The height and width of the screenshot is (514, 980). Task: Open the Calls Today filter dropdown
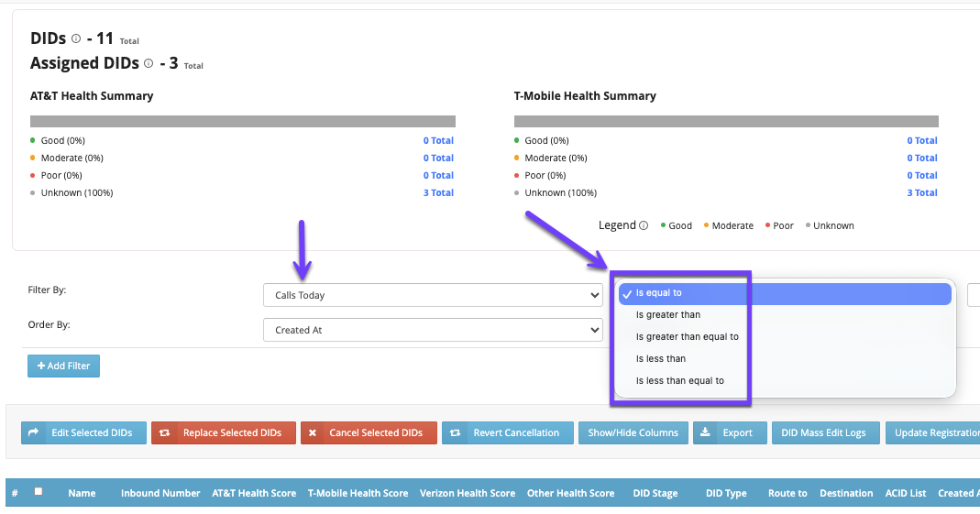click(432, 295)
